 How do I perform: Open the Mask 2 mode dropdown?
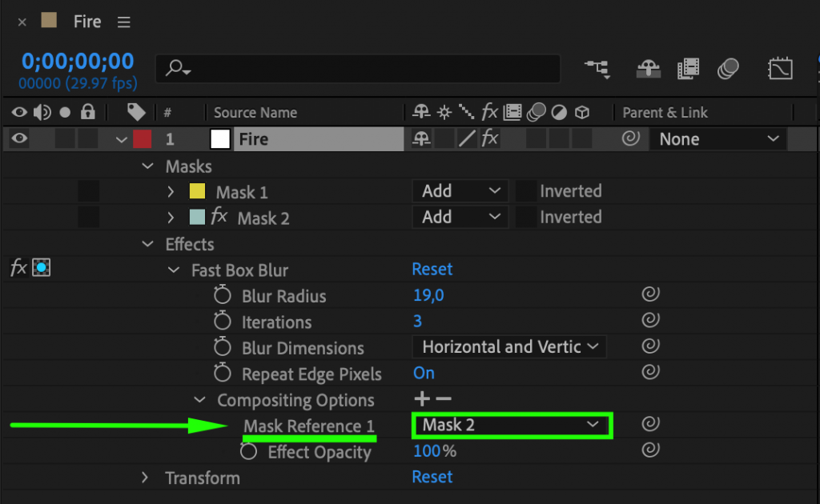coord(460,217)
